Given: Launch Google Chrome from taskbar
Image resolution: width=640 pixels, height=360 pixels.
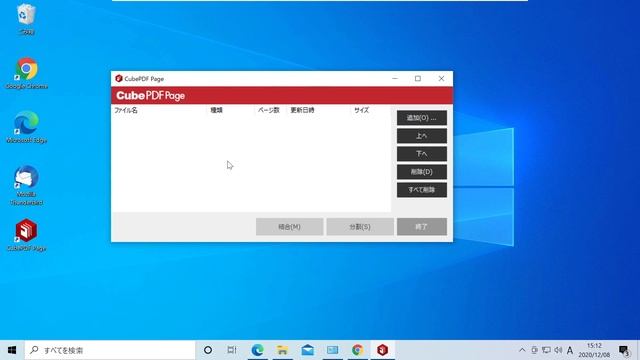Looking at the screenshot, I should tap(358, 350).
